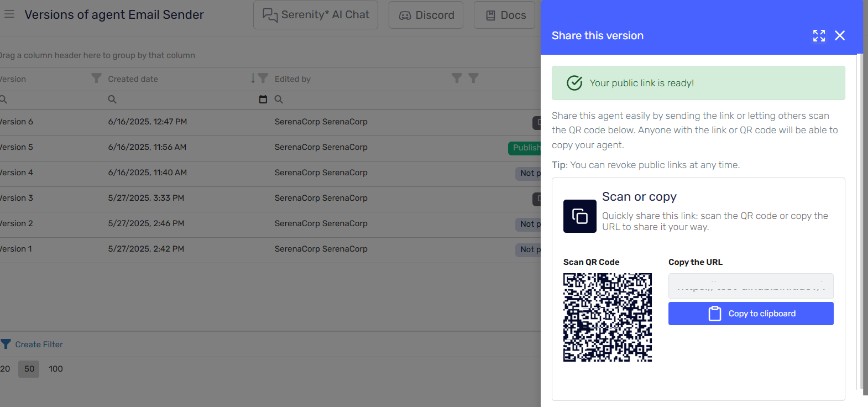Sort by Created date column header
This screenshot has width=868, height=407.
(133, 79)
